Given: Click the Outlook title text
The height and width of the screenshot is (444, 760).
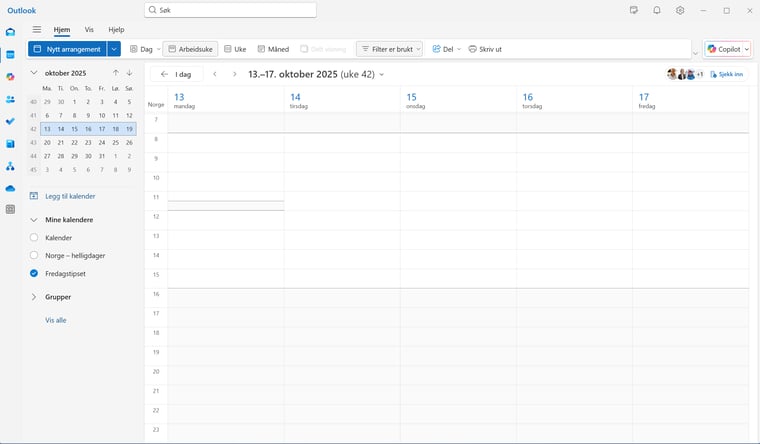Looking at the screenshot, I should tap(21, 10).
